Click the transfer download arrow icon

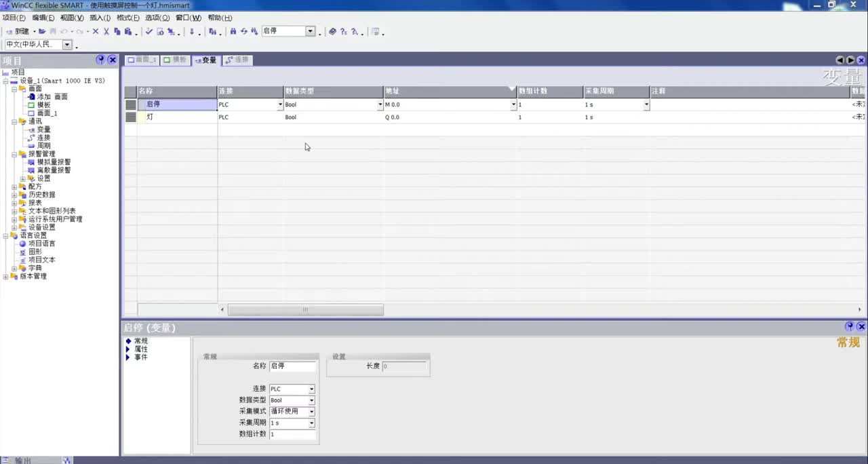coord(191,31)
